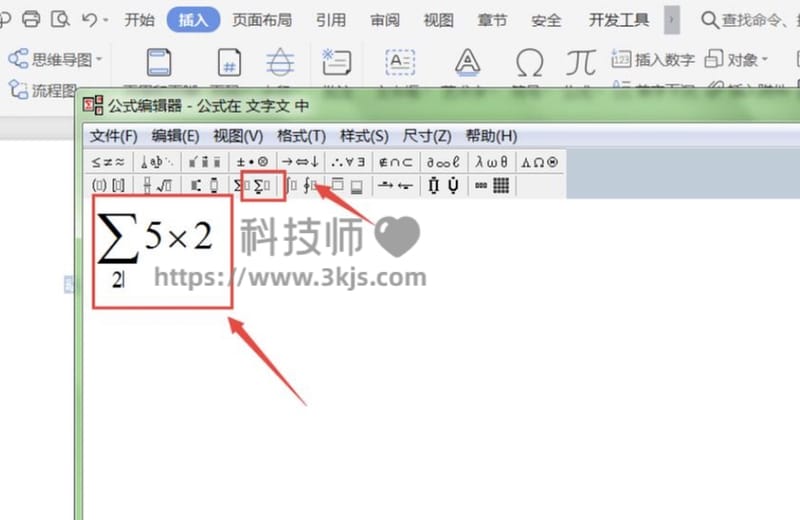Screen dimensions: 800x520
Task: Open 帮助(H) menu in formula editor
Action: tap(491, 136)
